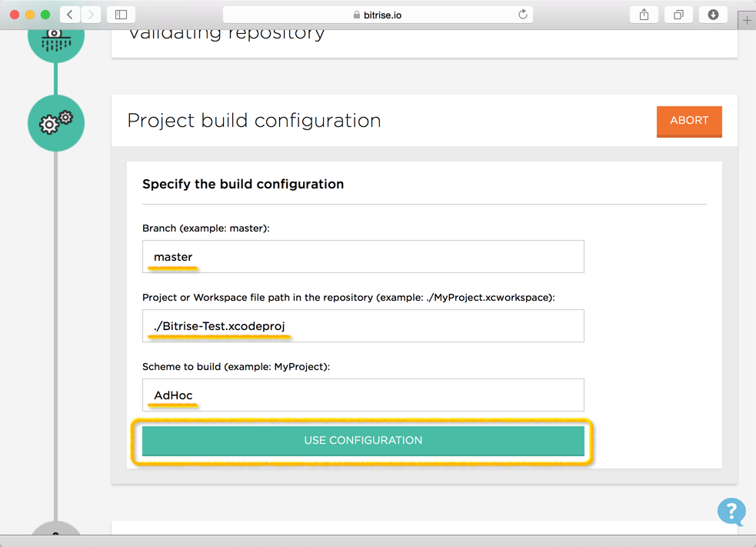The width and height of the screenshot is (756, 547).
Task: Click the bitrise.io address bar
Action: (377, 15)
